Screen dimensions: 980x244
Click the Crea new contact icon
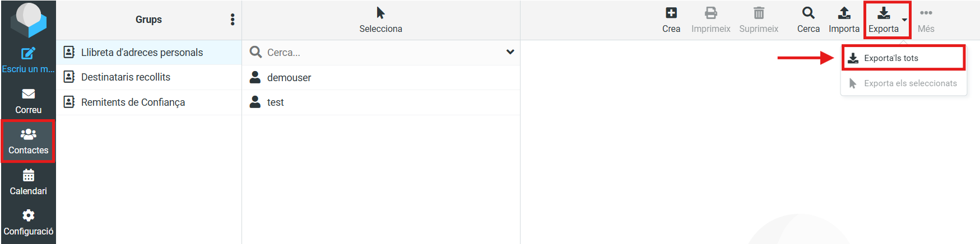[671, 13]
